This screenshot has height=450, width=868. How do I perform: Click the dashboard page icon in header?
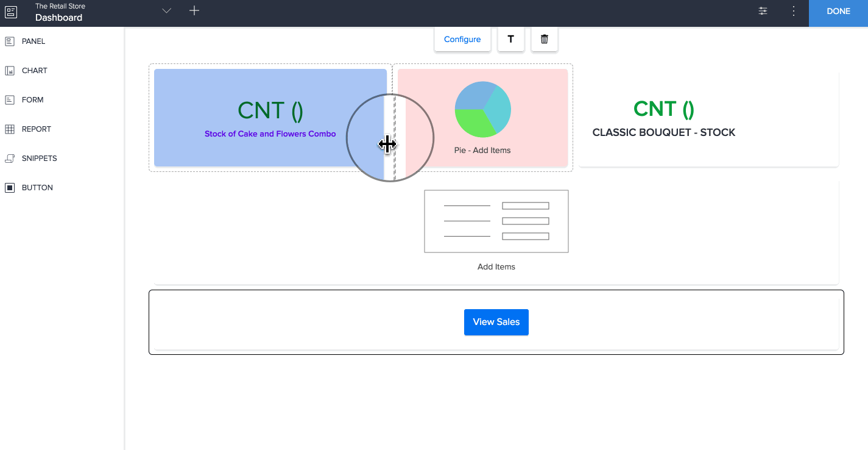pos(11,12)
